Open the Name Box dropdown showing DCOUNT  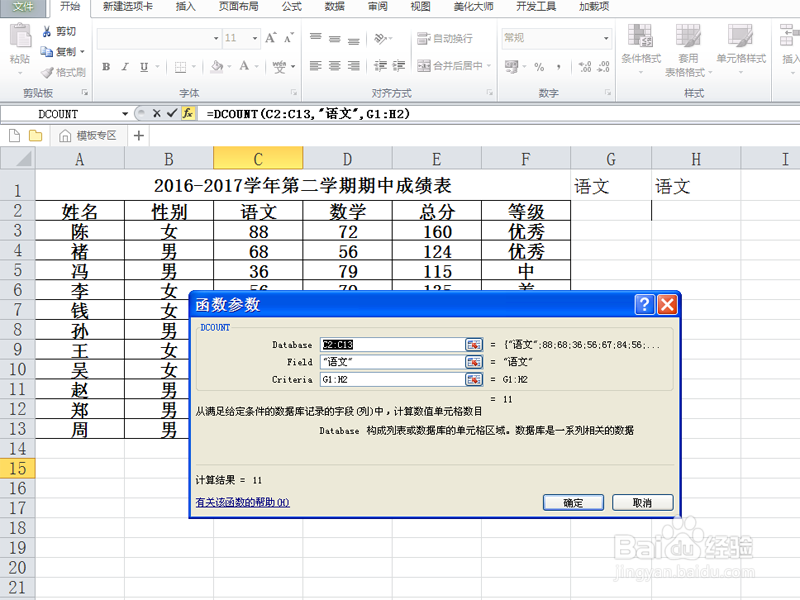point(125,113)
